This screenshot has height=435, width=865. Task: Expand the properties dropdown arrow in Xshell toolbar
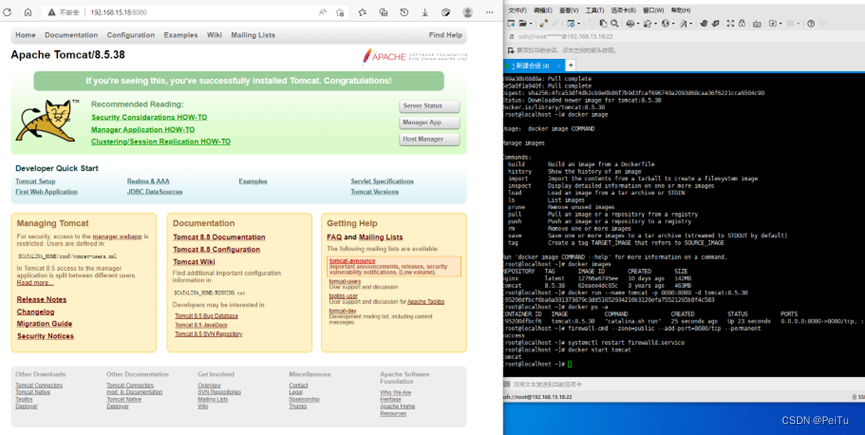pyautogui.click(x=579, y=24)
